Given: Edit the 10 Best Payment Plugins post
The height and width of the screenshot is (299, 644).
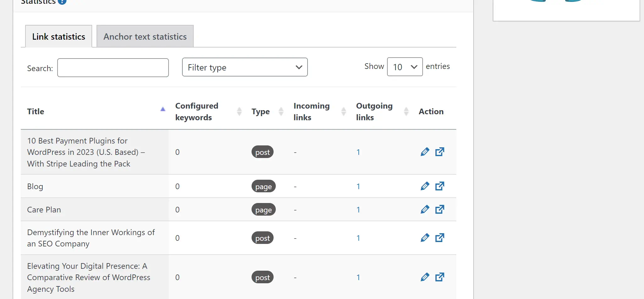Looking at the screenshot, I should point(425,152).
